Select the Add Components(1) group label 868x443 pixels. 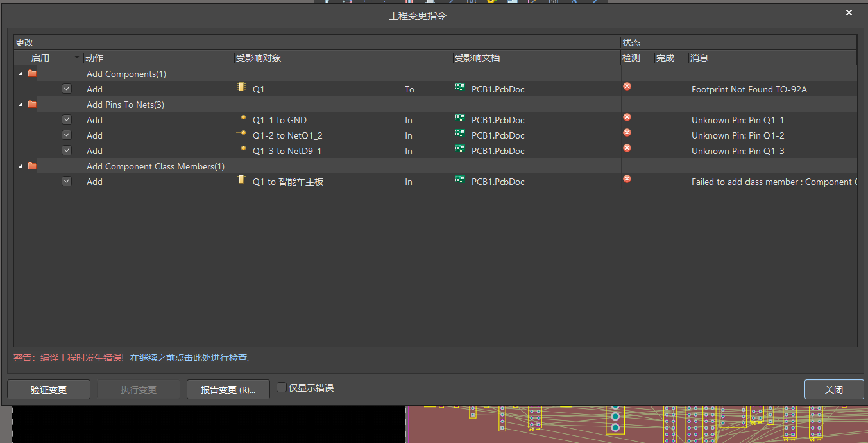(x=126, y=74)
